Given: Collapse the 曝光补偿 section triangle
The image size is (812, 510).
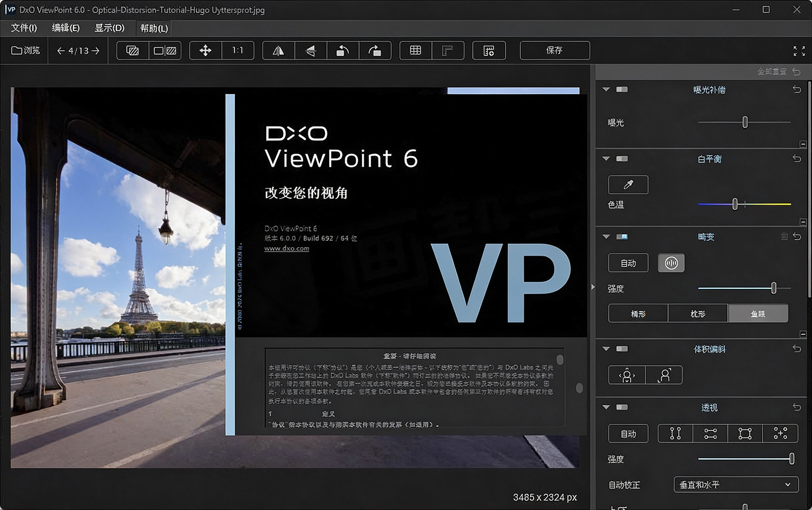Looking at the screenshot, I should tap(606, 89).
